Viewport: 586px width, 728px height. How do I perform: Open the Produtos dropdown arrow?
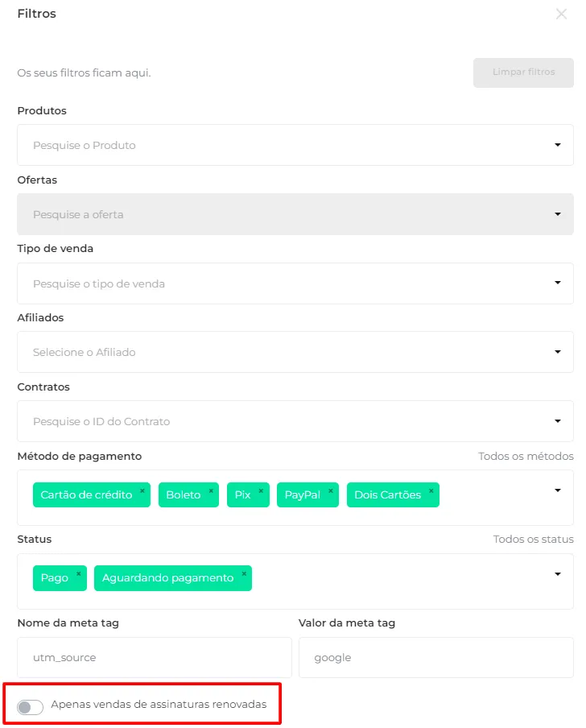pos(558,145)
